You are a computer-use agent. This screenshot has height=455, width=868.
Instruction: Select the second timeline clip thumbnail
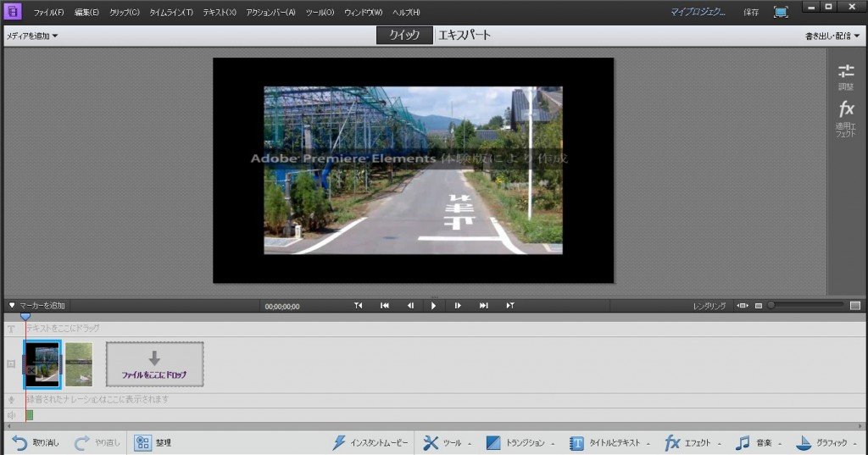[x=79, y=364]
